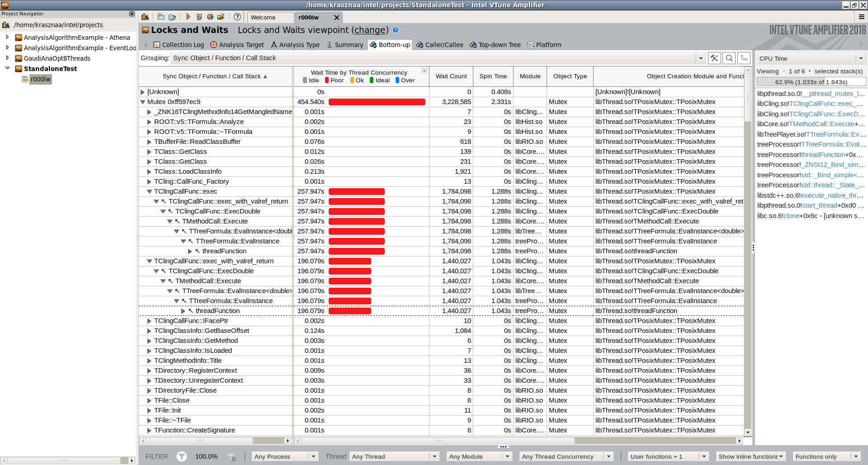Click the threadFunction stack frame link
Screen dimensions: 868x465
[823, 155]
